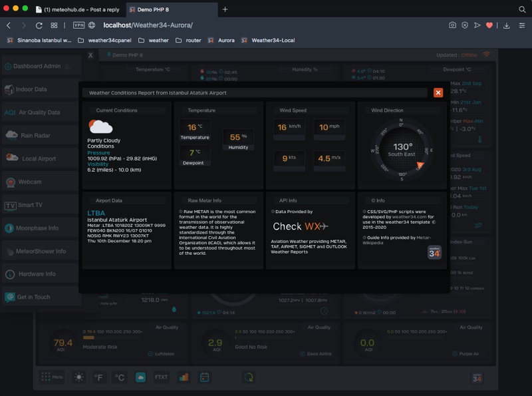Close the sidebar with the X button
The width and height of the screenshot is (532, 396).
pos(90,55)
